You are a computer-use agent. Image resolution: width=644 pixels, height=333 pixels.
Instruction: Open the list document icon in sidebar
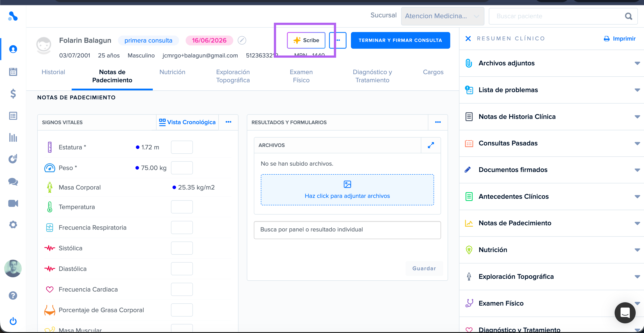pyautogui.click(x=13, y=116)
